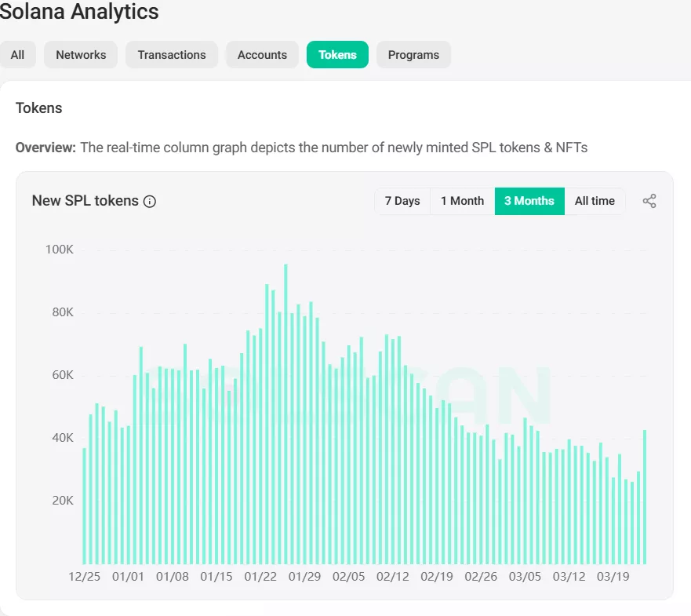Click the New SPL tokens chart title
The height and width of the screenshot is (616, 691).
(85, 201)
